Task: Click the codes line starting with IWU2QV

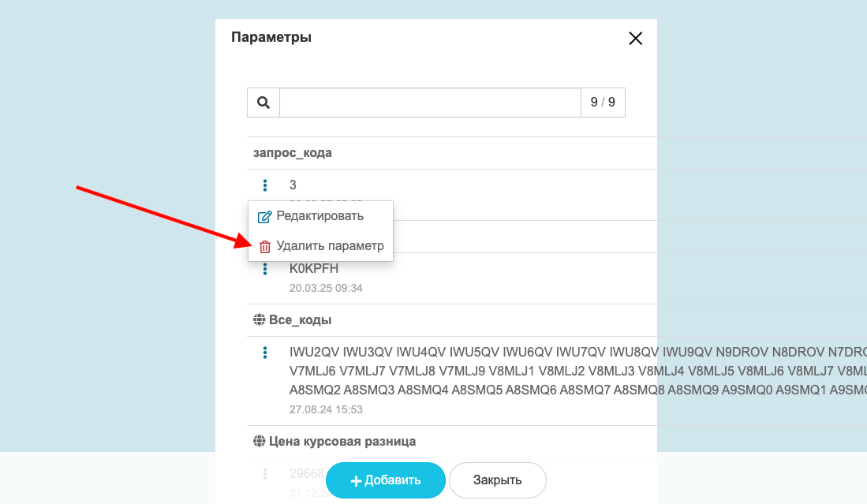Action: [577, 352]
